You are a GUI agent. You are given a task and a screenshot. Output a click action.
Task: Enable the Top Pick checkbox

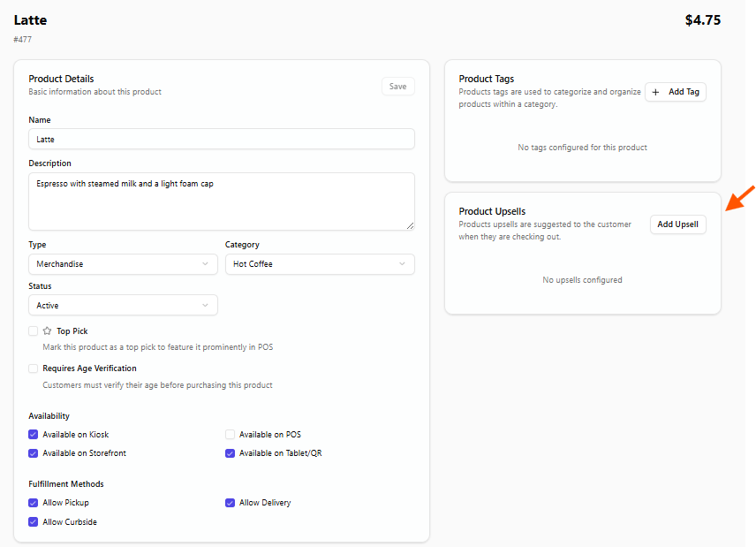click(x=34, y=331)
